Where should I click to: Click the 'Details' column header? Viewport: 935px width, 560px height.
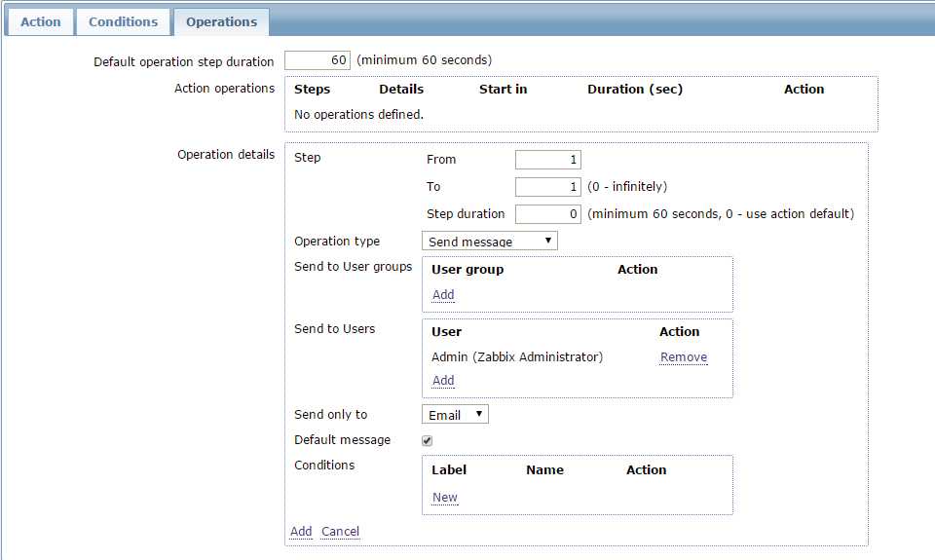click(401, 89)
